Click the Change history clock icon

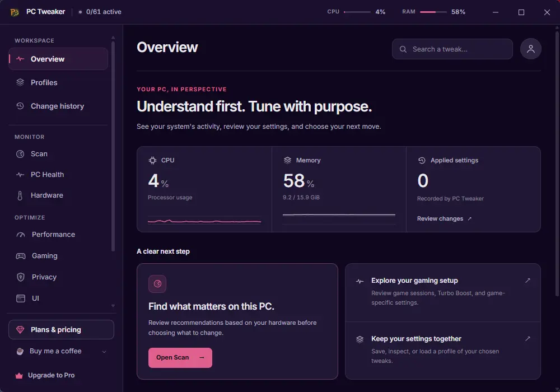tap(20, 106)
